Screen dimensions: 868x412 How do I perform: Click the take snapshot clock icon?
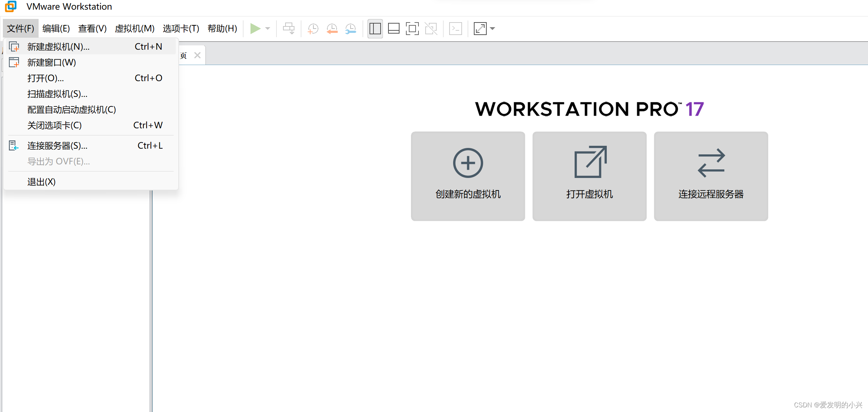coord(313,29)
